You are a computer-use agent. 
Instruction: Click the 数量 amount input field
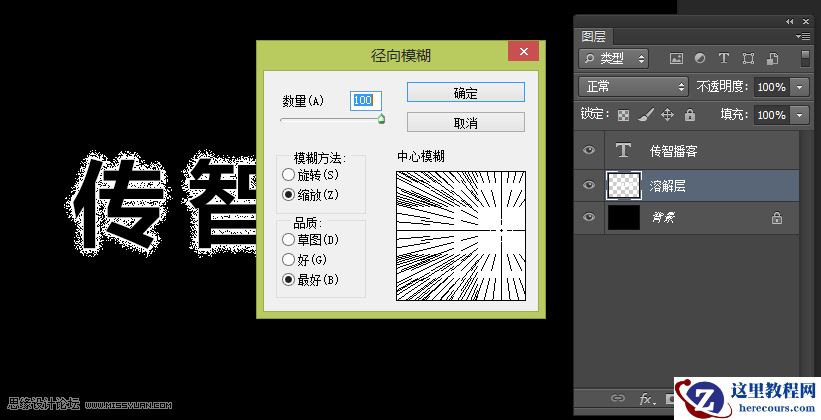(365, 101)
